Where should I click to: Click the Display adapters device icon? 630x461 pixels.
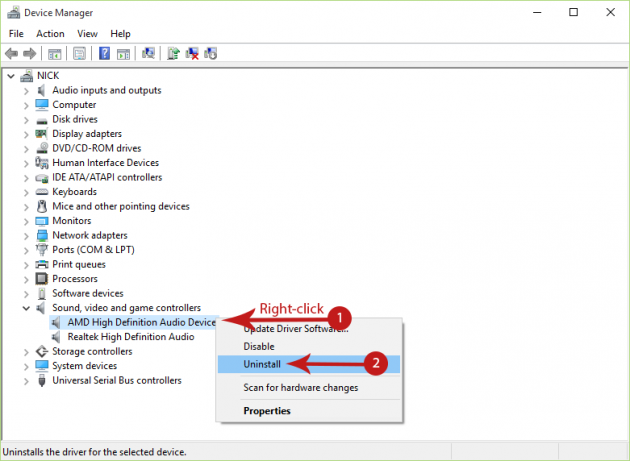click(x=42, y=134)
